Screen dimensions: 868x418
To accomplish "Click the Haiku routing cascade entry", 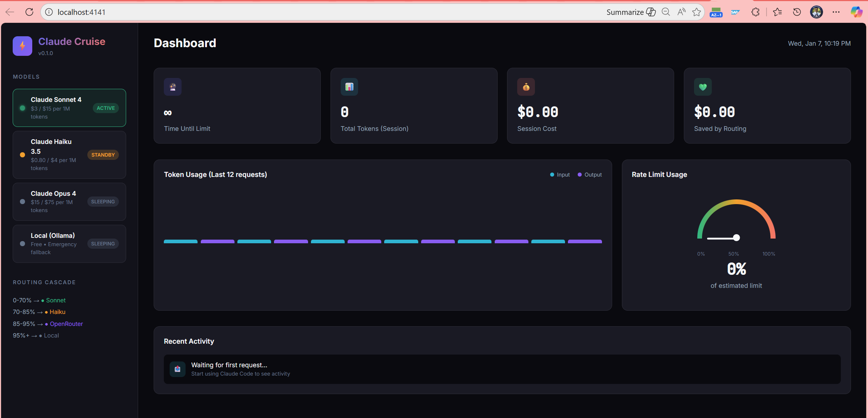I will (39, 312).
